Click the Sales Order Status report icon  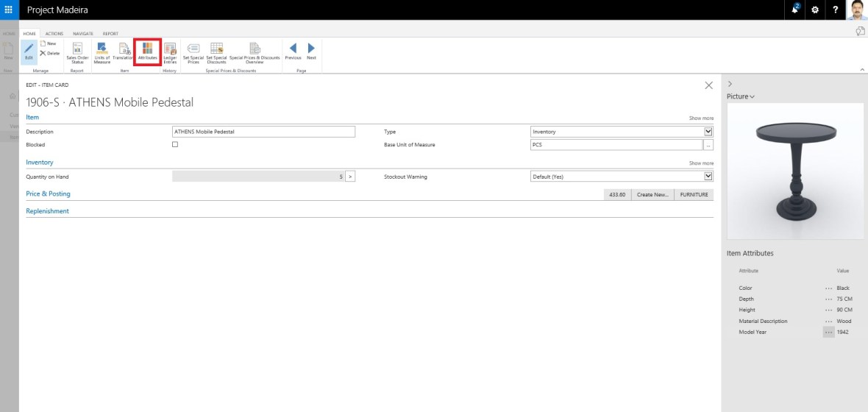pos(77,51)
